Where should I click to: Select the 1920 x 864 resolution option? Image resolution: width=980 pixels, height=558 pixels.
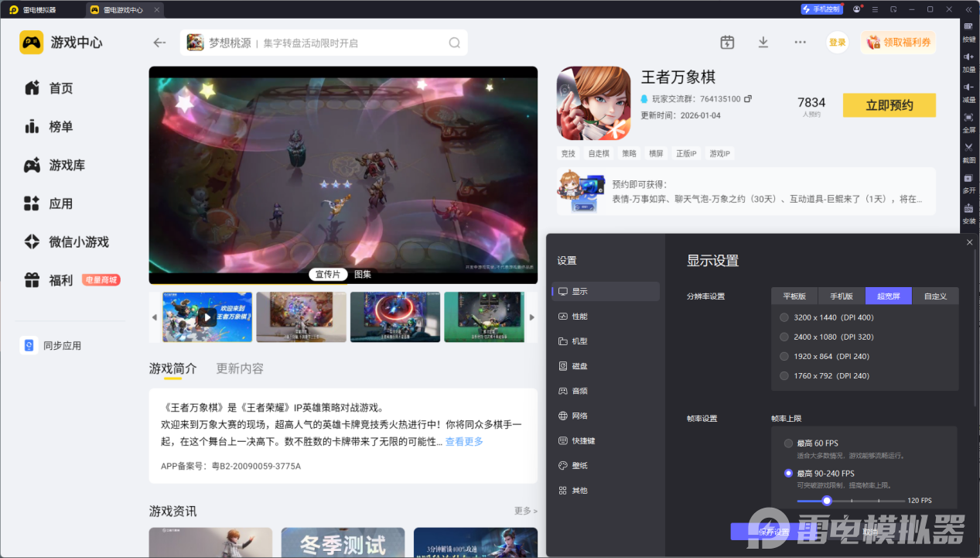tap(825, 356)
